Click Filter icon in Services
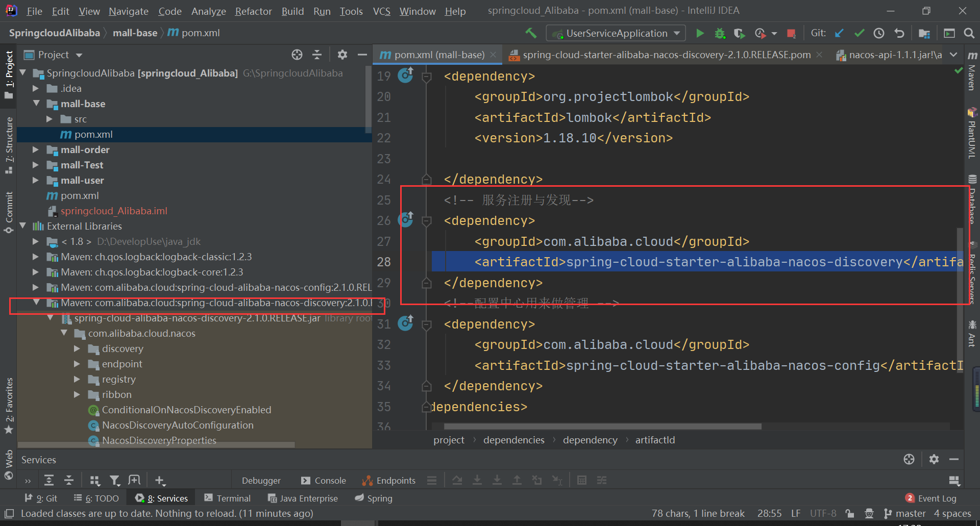 pyautogui.click(x=115, y=480)
